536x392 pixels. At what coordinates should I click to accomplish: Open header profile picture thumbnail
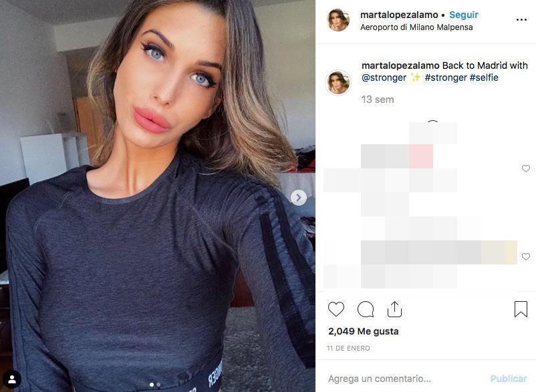pos(338,20)
